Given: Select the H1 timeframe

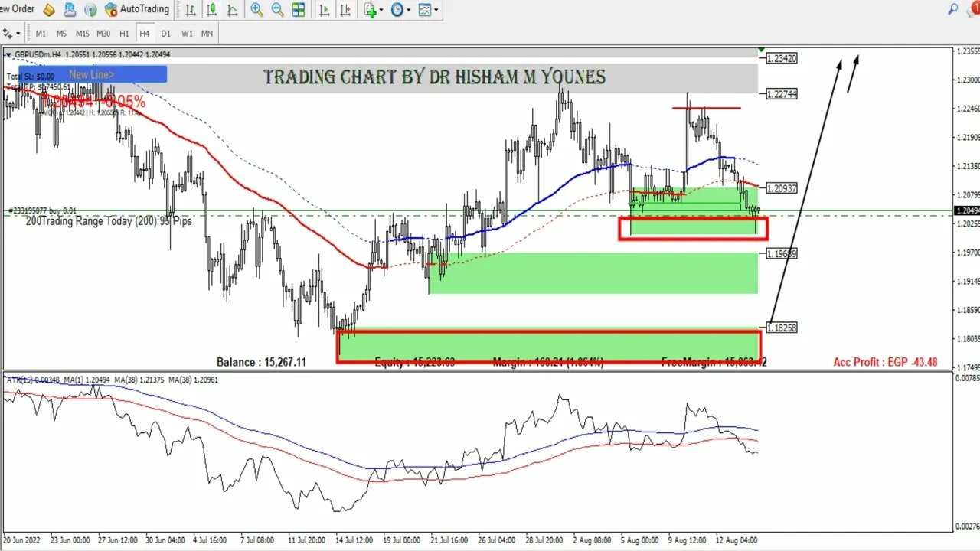Looking at the screenshot, I should coord(124,34).
